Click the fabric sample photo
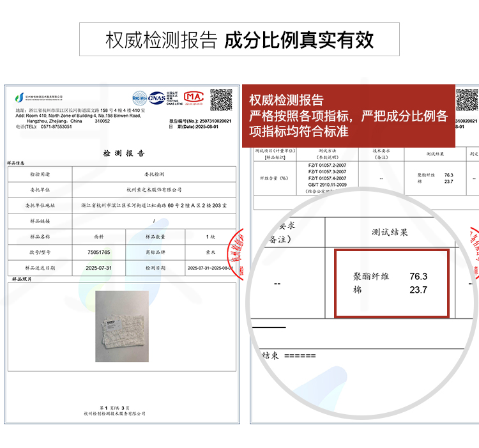Screen dimensions: 479x448 (x=122, y=326)
